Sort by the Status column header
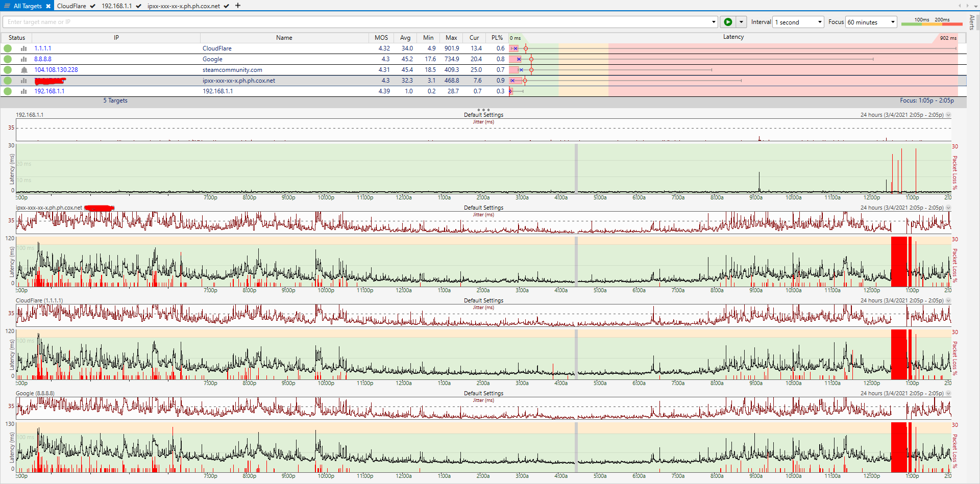The image size is (980, 484). click(x=16, y=38)
